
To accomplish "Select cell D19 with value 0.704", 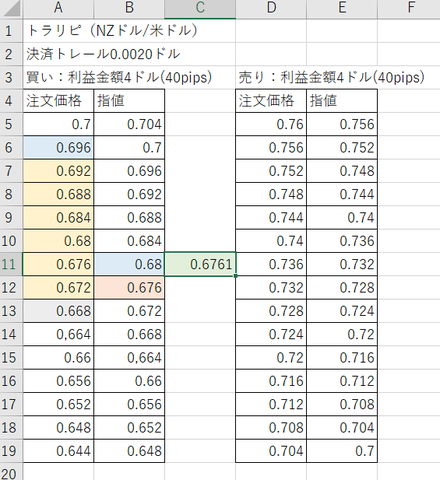I will pos(271,451).
